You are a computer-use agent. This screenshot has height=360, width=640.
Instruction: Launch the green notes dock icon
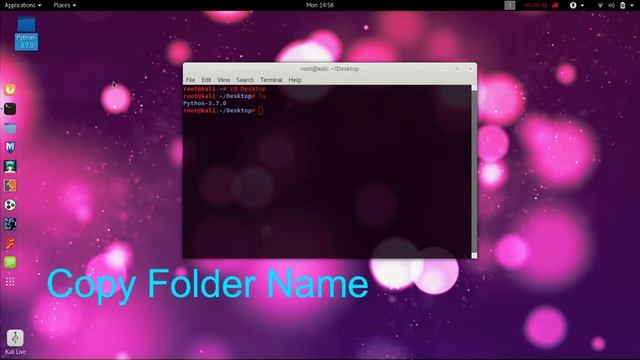(10, 262)
